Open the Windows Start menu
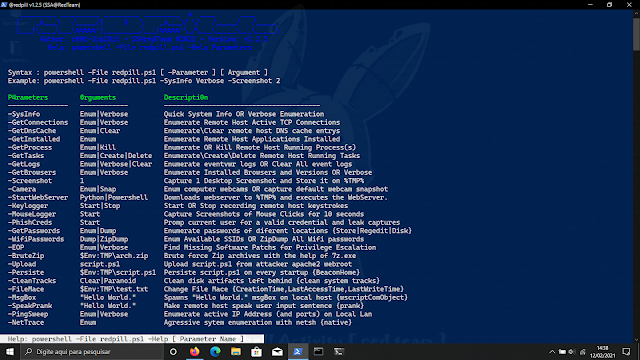Screen dimensions: 640x360 pos(9,351)
